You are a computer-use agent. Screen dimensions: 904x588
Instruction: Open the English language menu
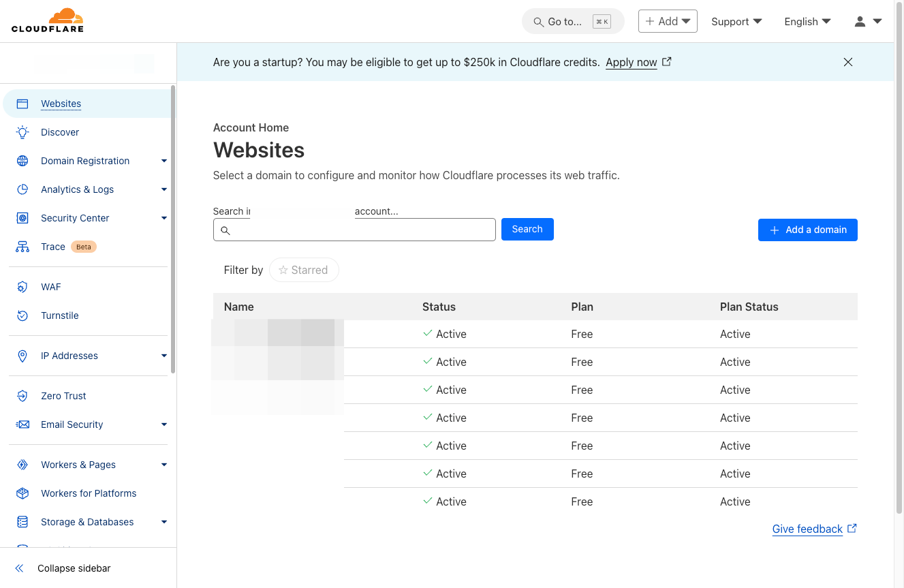807,21
